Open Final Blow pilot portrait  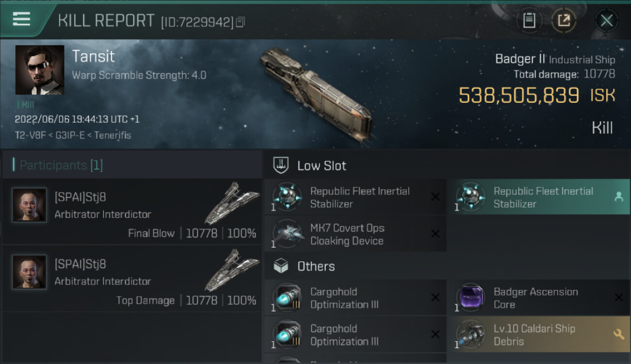[x=29, y=205]
